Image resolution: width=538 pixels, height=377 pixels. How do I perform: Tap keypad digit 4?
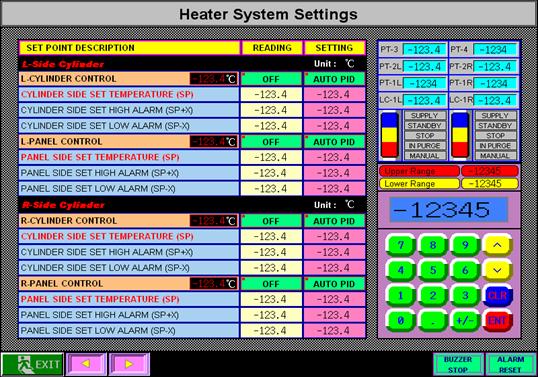[400, 270]
